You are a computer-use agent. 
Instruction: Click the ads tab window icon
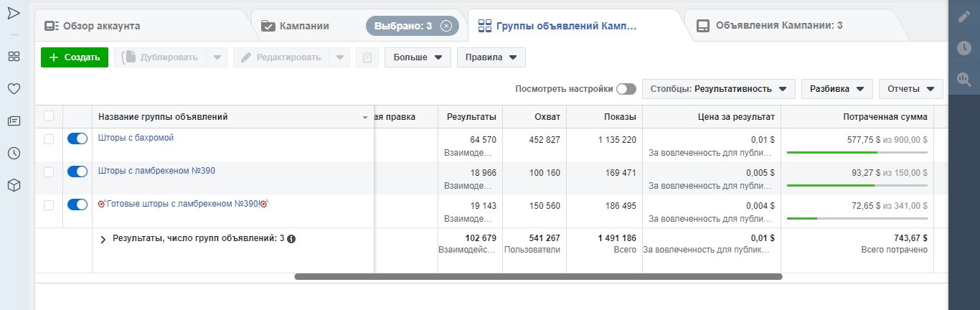(x=703, y=26)
